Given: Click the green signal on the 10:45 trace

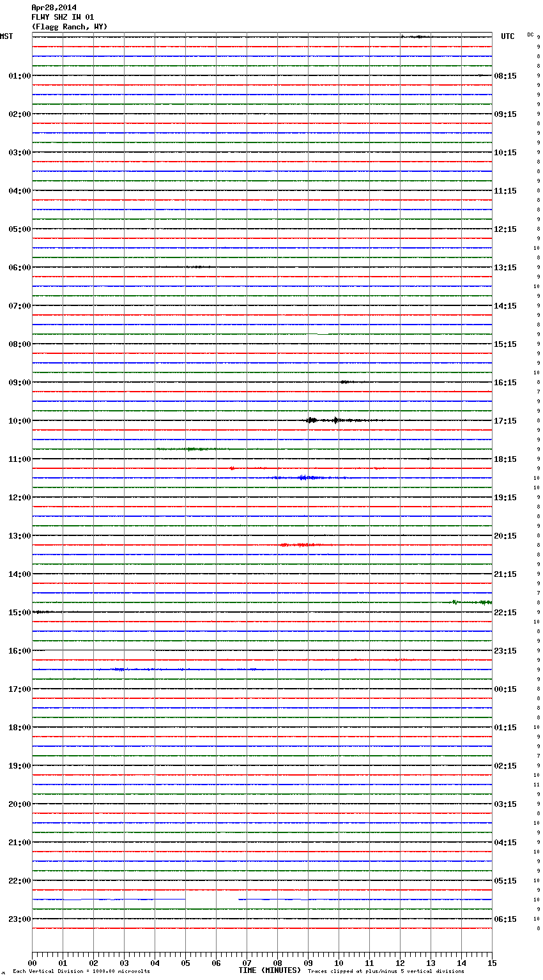Looking at the screenshot, I should click(192, 449).
